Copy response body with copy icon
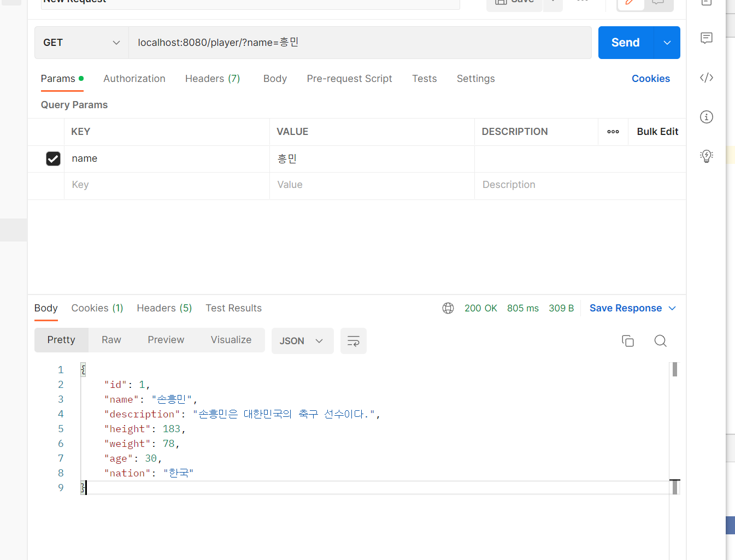735x560 pixels. point(628,341)
